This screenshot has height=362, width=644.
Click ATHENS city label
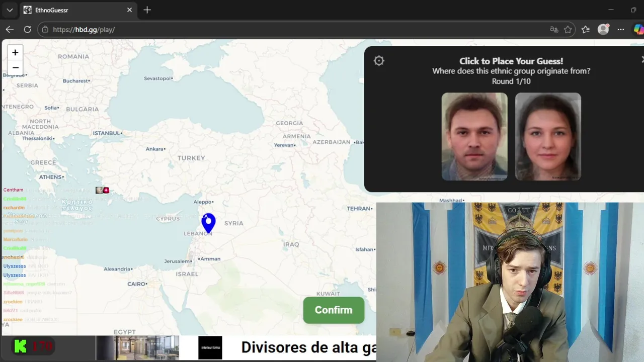[50, 177]
